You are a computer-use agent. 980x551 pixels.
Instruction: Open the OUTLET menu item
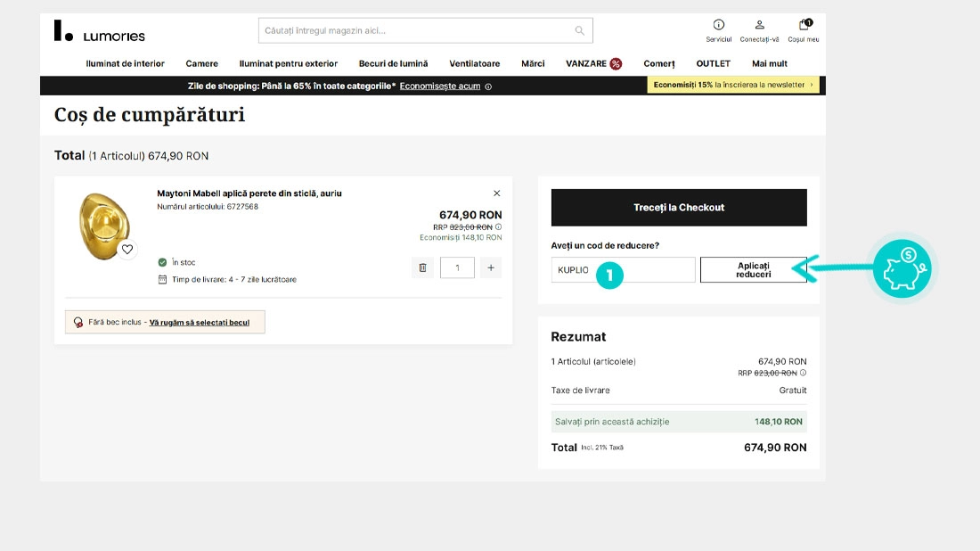coord(713,64)
